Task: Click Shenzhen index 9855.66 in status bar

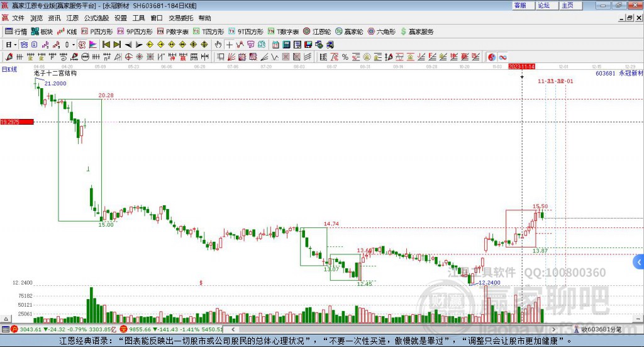Action: tap(140, 329)
